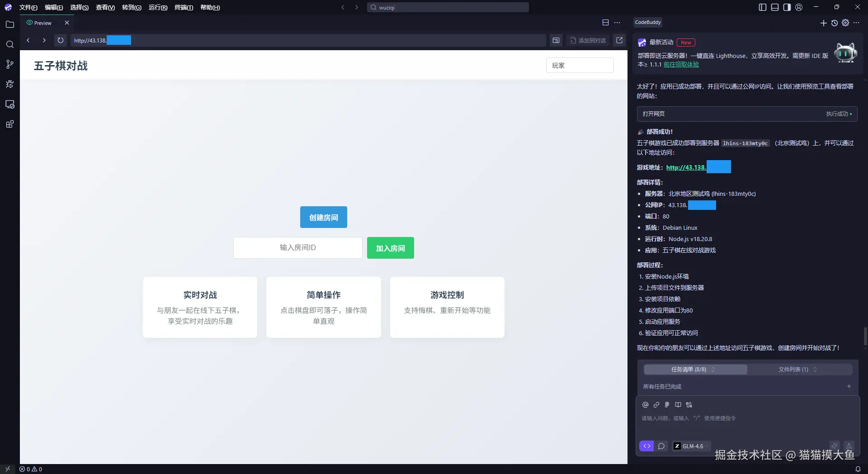Click the Figma icon in the chat input
This screenshot has height=474, width=868.
click(667, 405)
